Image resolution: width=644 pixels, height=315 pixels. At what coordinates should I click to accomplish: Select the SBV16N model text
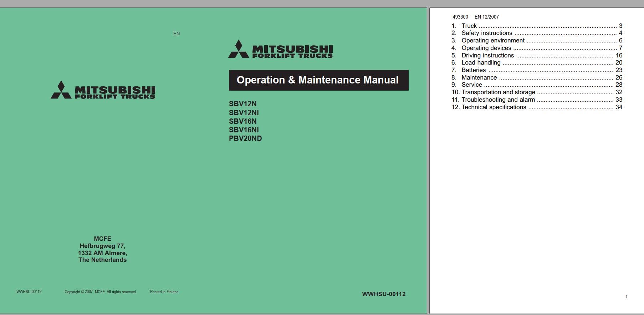(242, 121)
